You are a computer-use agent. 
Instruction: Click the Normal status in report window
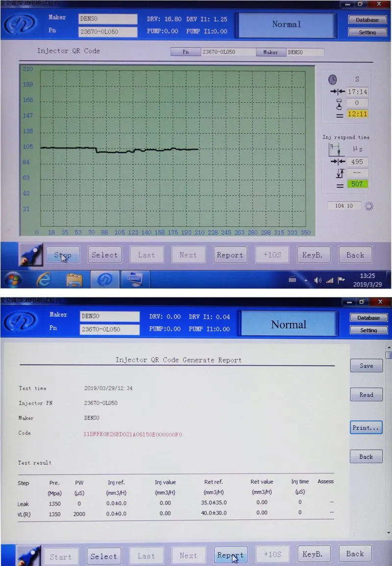[289, 324]
